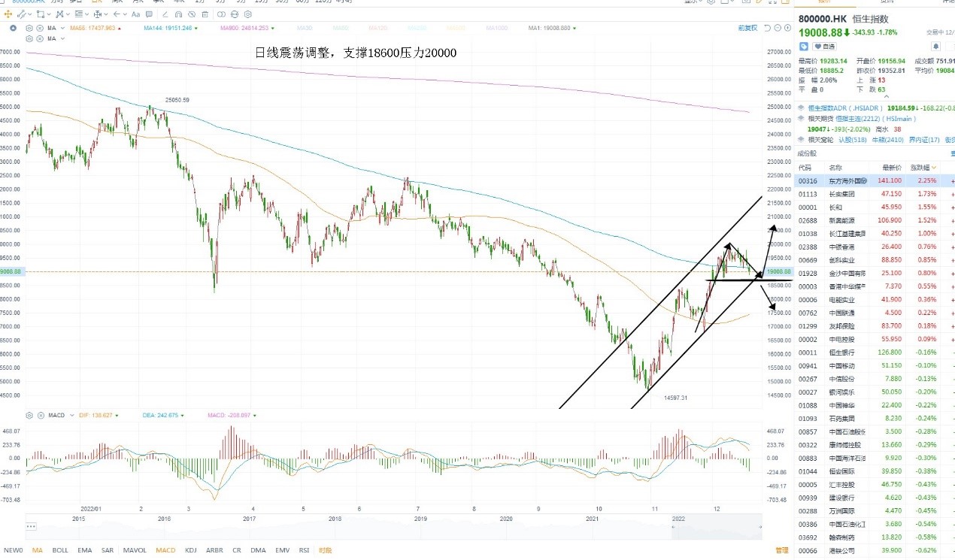Viewport: 955px width, 560px height.
Task: Delete drawings with the trash icon
Action: click(205, 14)
